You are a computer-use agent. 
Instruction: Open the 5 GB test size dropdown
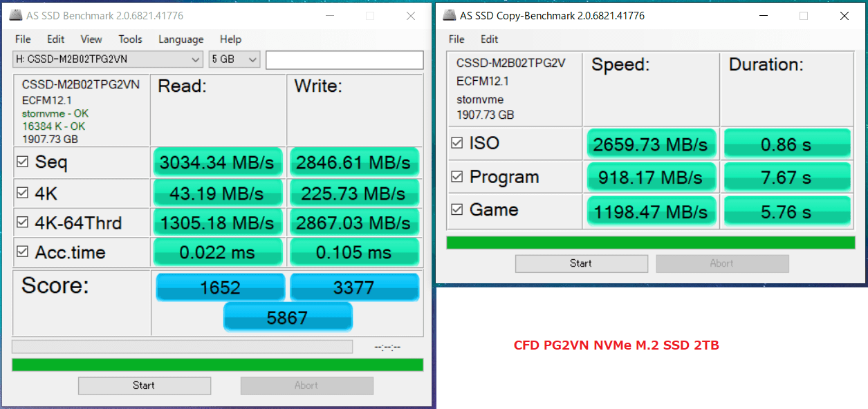point(234,59)
